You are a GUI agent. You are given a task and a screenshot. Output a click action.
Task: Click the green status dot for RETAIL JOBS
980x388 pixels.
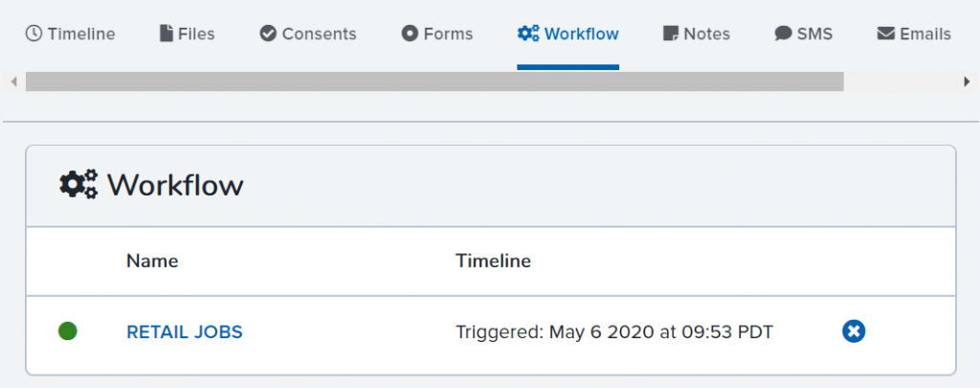tap(68, 331)
